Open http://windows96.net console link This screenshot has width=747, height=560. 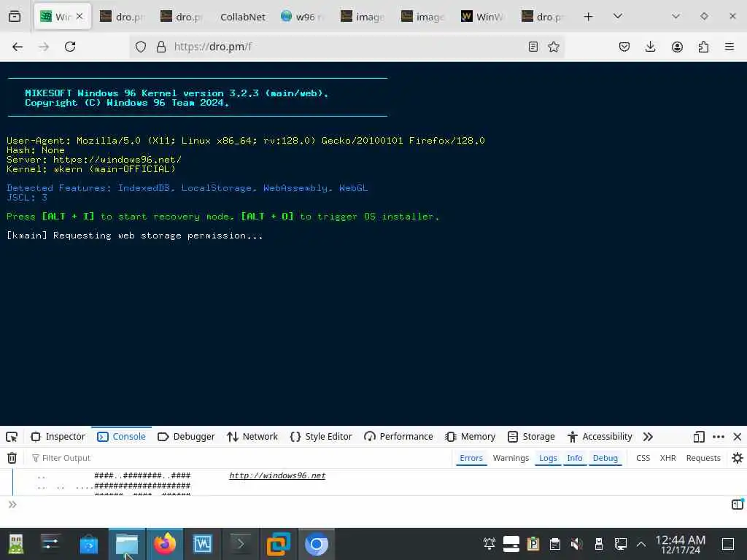coord(277,475)
